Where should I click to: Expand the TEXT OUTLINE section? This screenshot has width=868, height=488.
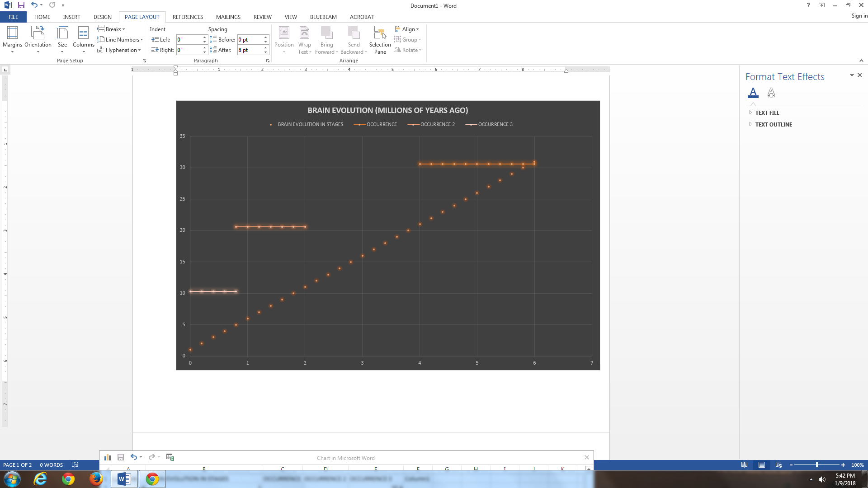point(773,125)
